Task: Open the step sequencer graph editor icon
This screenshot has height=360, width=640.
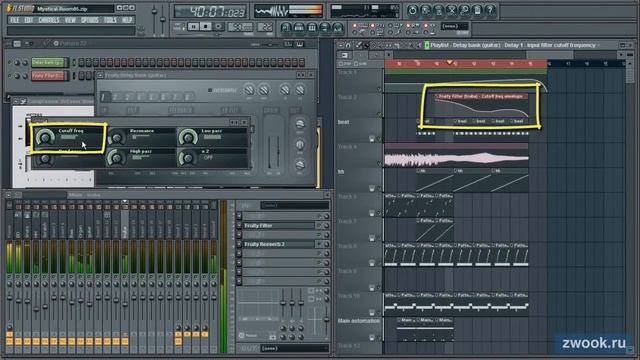Action: [x=288, y=44]
